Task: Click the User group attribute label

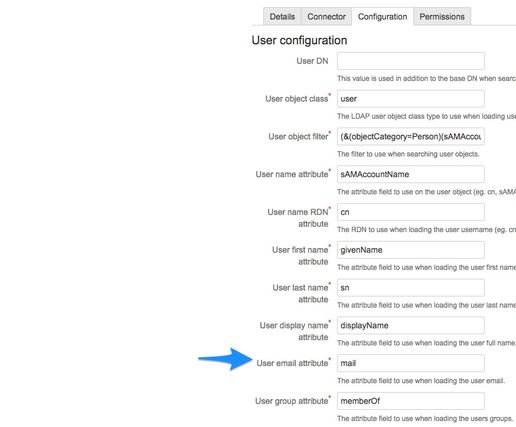Action: pos(292,401)
